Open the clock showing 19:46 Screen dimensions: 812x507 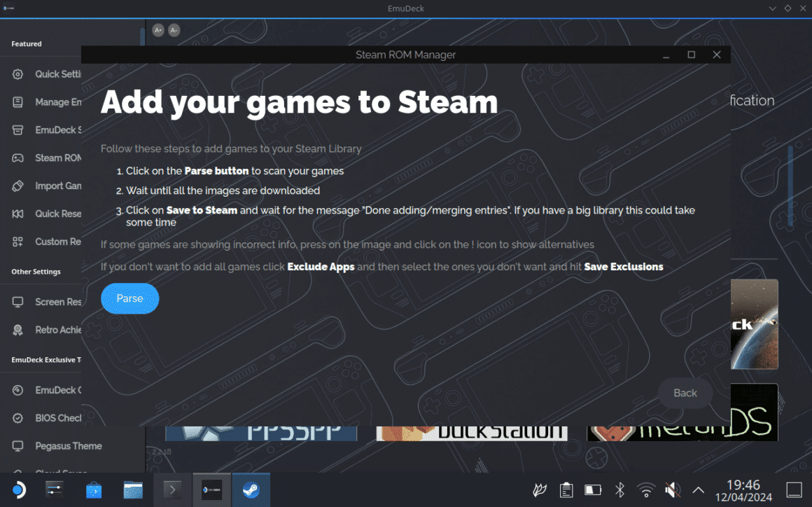pyautogui.click(x=743, y=490)
